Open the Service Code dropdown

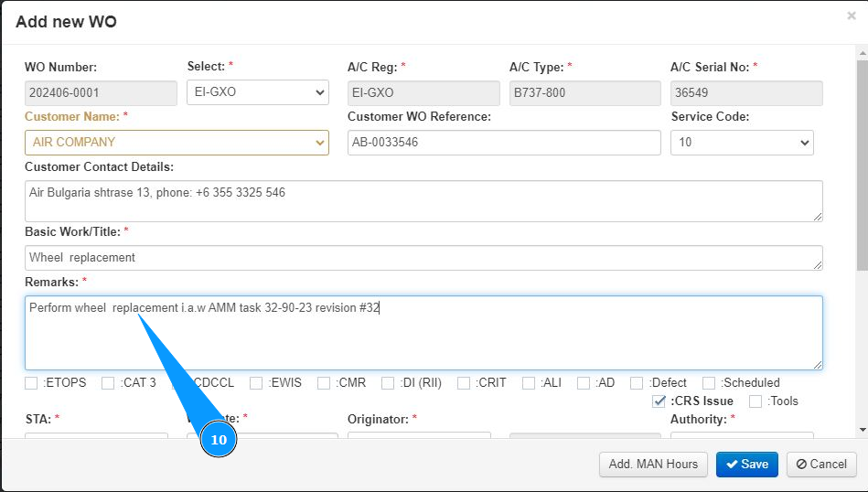(x=742, y=143)
